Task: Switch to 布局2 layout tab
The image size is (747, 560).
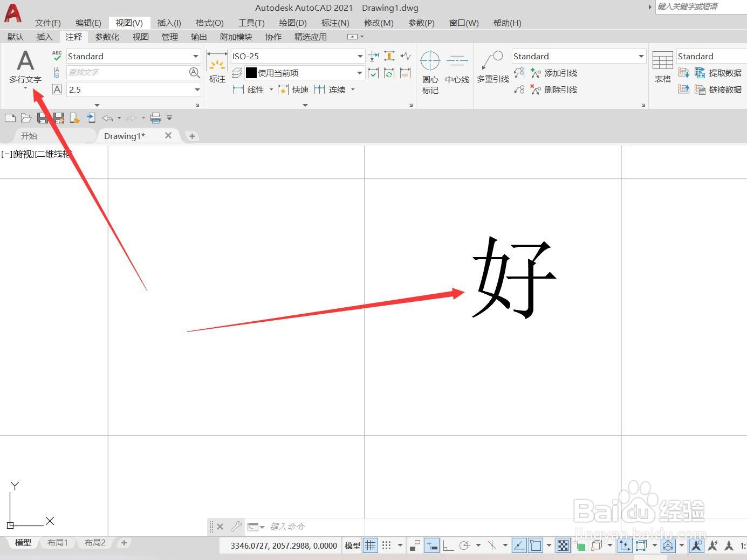Action: (x=95, y=543)
